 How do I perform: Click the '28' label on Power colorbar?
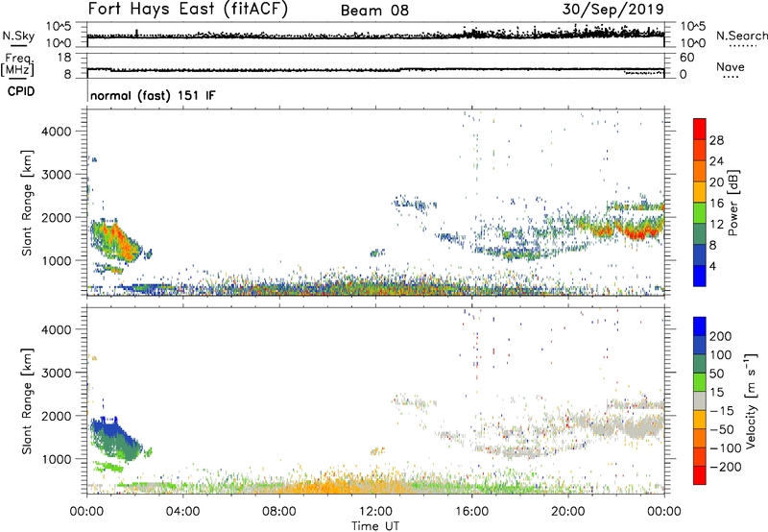coord(716,140)
